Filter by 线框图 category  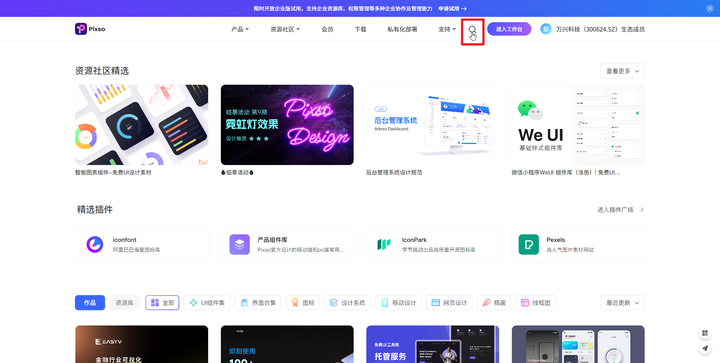535,303
